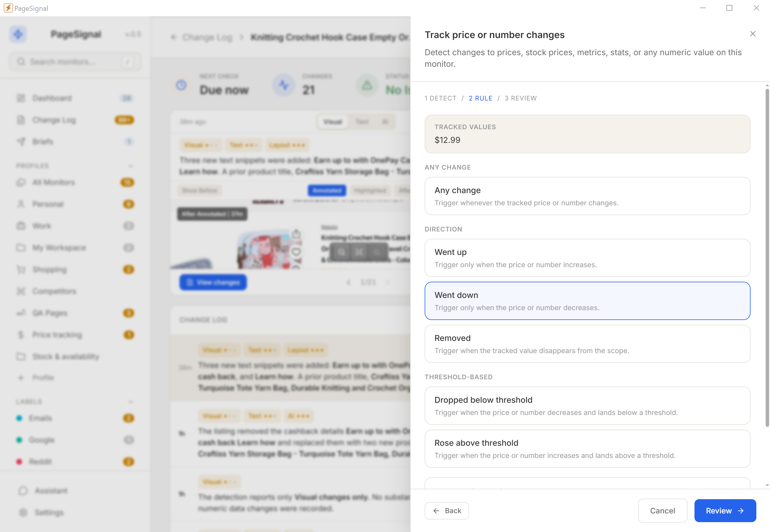Choose Rose above threshold rule
Viewport: 770px width, 532px height.
point(587,449)
